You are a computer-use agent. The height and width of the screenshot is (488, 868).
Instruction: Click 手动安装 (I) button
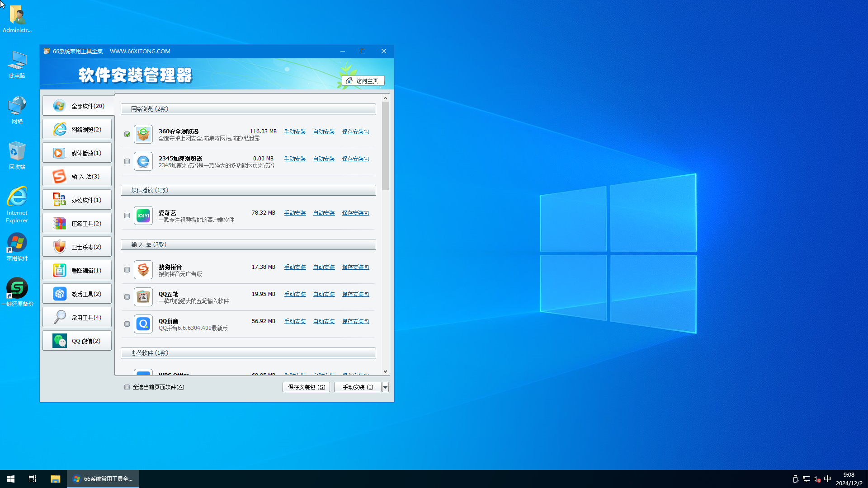[x=358, y=387]
